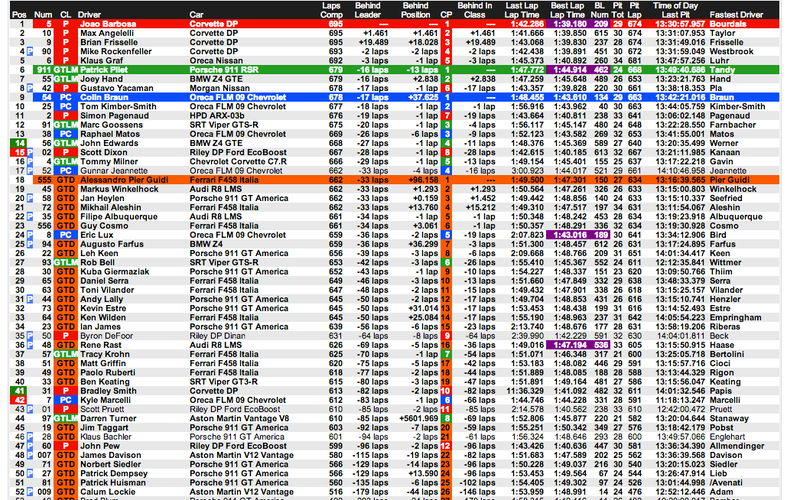The image size is (800, 500).
Task: Click the blue P icon next to Andy Lally
Action: pyautogui.click(x=30, y=299)
